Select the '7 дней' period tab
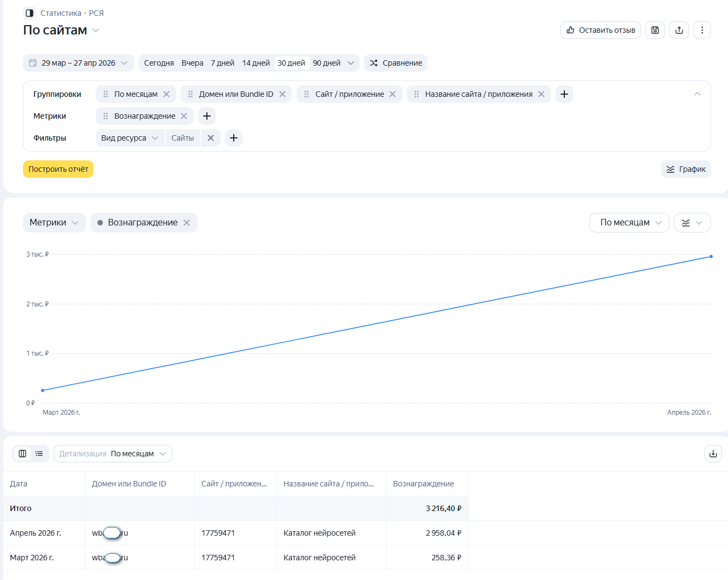 click(222, 63)
